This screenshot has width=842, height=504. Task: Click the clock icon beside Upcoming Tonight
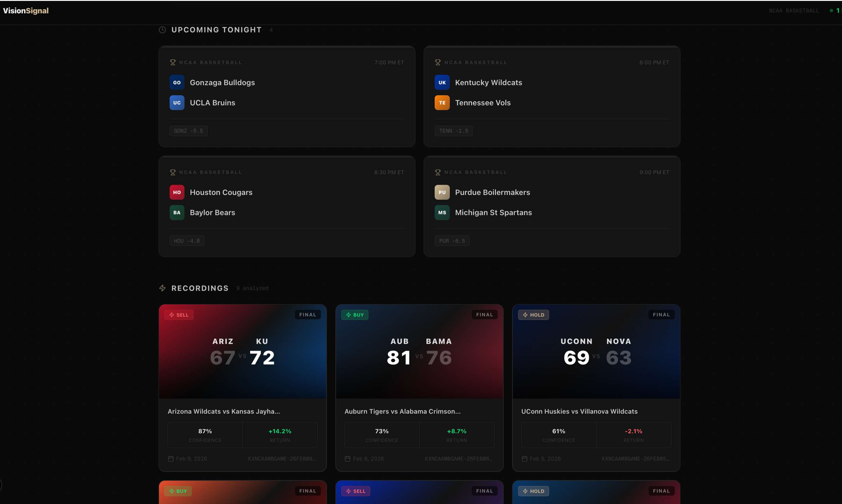point(163,30)
